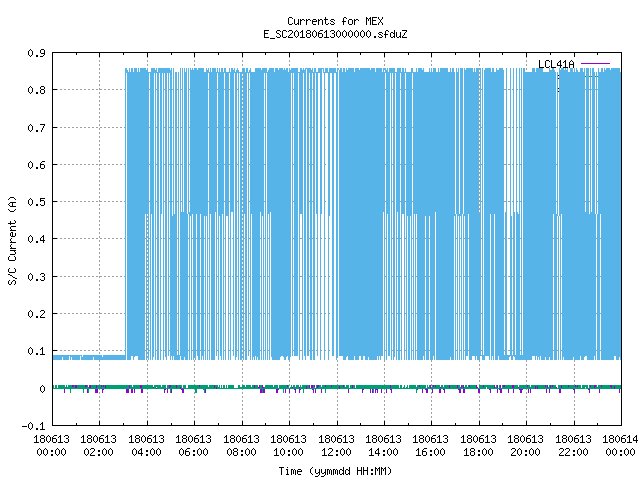Click the 02:00 time tick label

pos(98,452)
